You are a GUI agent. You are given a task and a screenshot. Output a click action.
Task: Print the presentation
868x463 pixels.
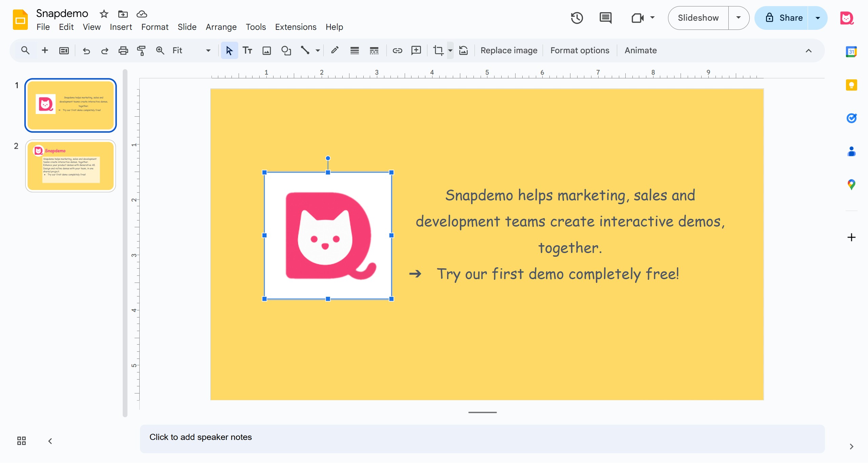123,51
